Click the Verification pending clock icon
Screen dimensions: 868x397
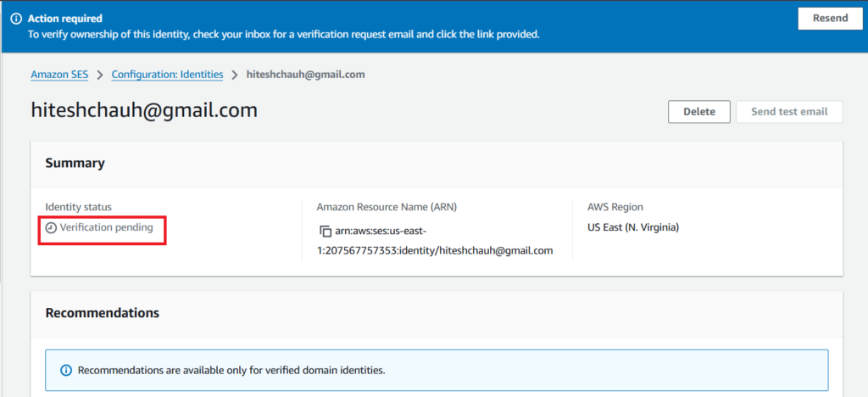[51, 228]
